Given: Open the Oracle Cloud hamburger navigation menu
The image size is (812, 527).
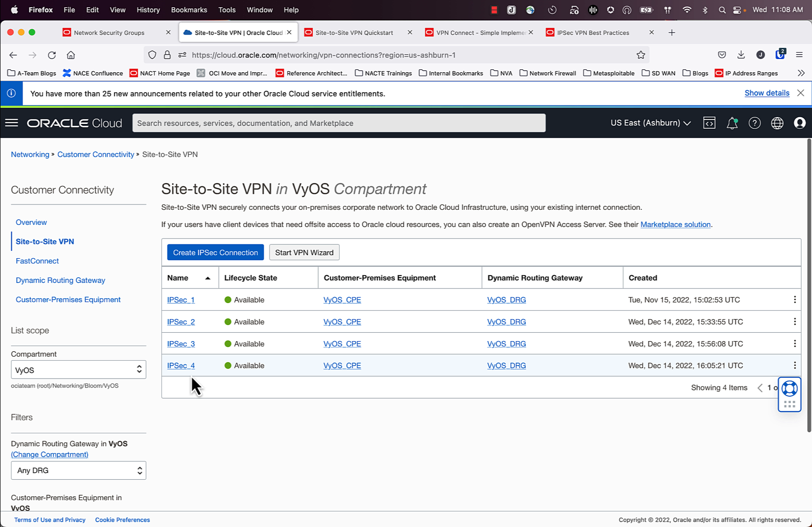Looking at the screenshot, I should point(12,123).
